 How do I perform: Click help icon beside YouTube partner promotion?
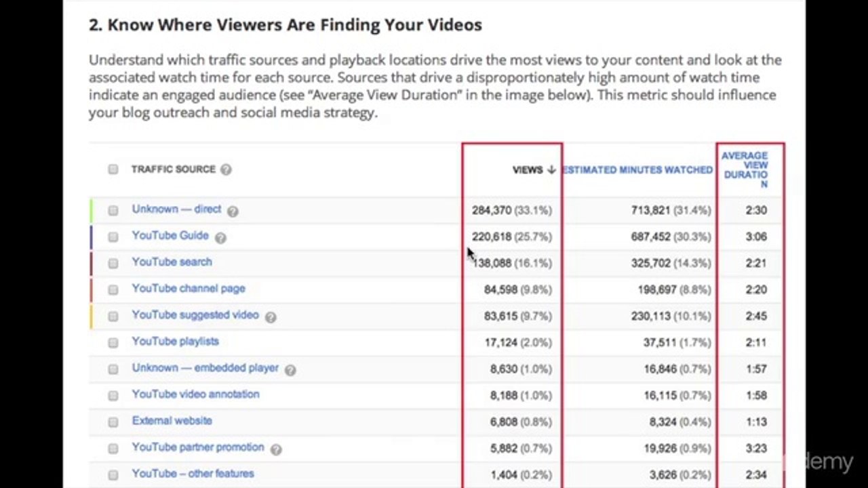(276, 449)
